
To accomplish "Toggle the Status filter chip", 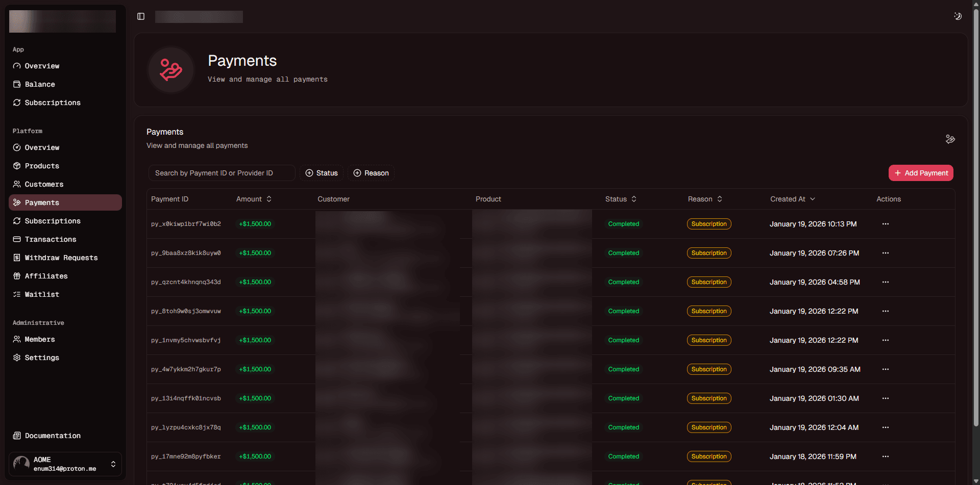I will pos(322,173).
